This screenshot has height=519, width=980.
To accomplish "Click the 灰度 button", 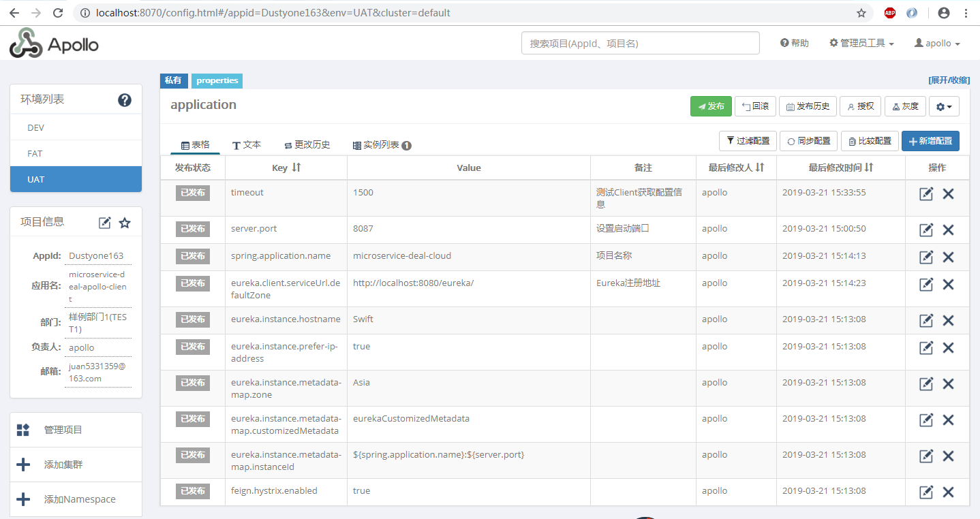I will click(x=905, y=106).
